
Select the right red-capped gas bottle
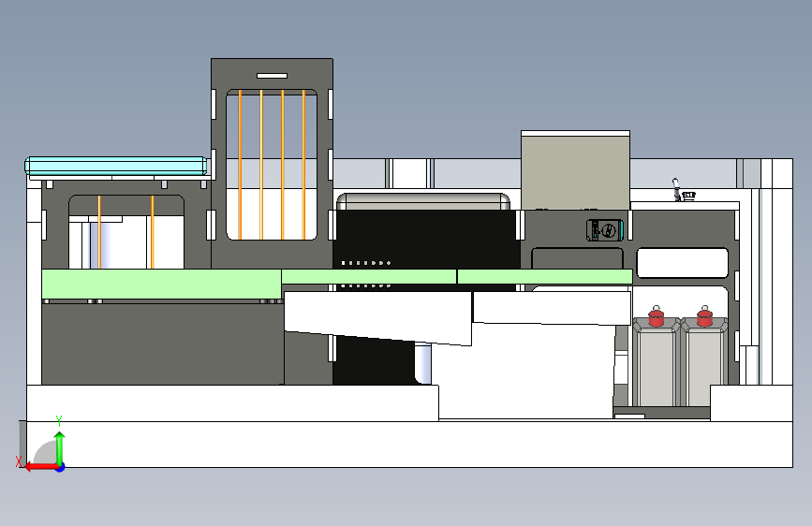pyautogui.click(x=704, y=358)
